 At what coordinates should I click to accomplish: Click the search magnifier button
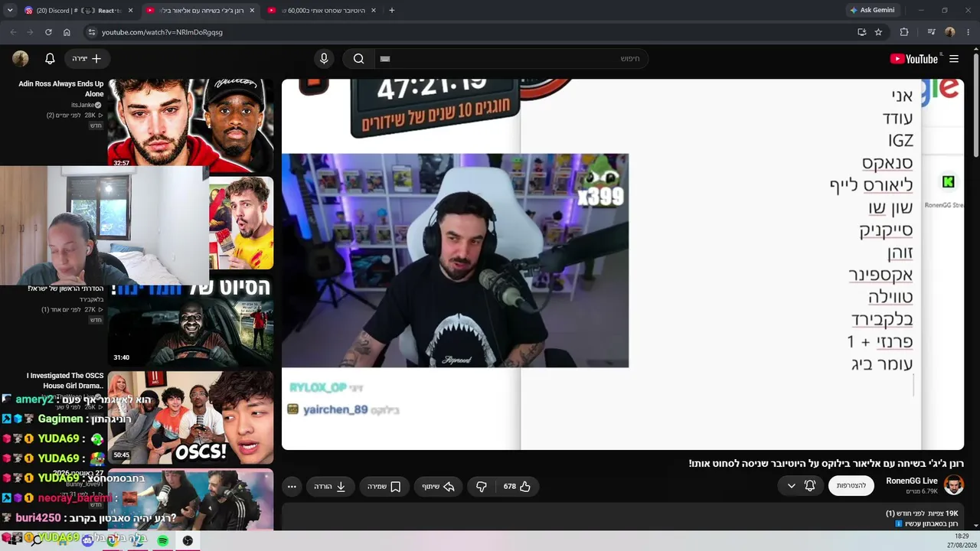point(358,58)
